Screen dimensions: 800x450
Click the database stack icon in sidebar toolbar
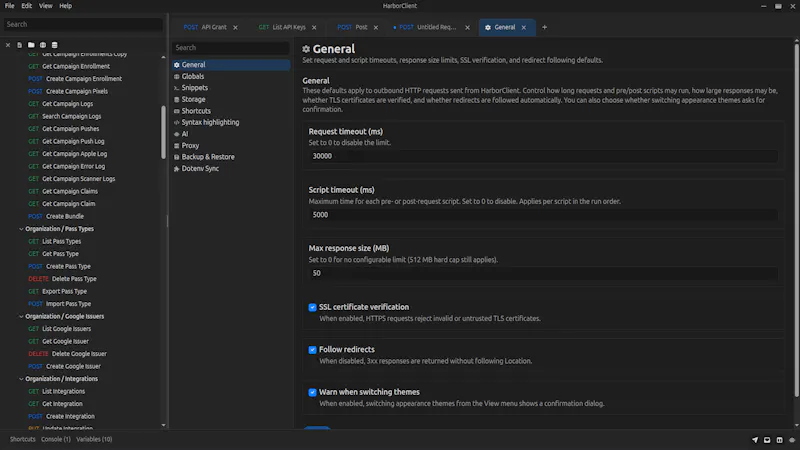(x=55, y=45)
